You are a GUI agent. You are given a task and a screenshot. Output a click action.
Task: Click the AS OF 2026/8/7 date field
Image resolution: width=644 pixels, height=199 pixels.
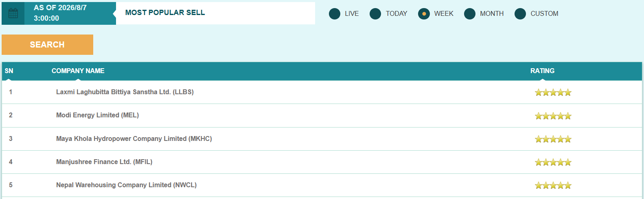pos(70,13)
